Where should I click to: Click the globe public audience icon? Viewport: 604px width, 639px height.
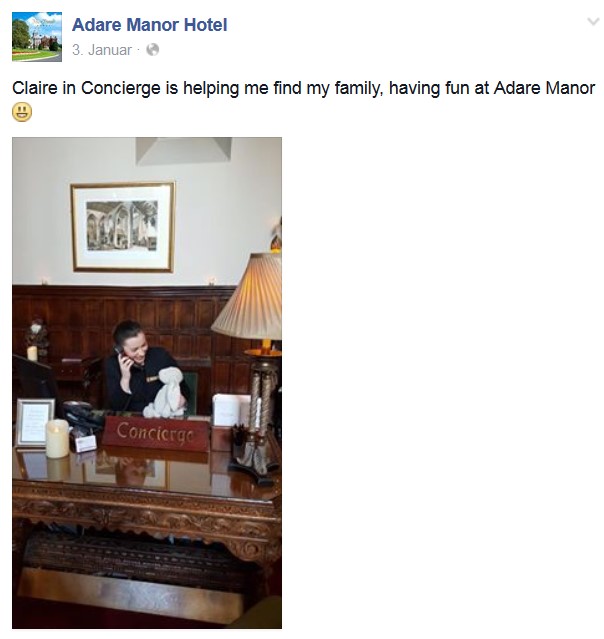click(152, 50)
